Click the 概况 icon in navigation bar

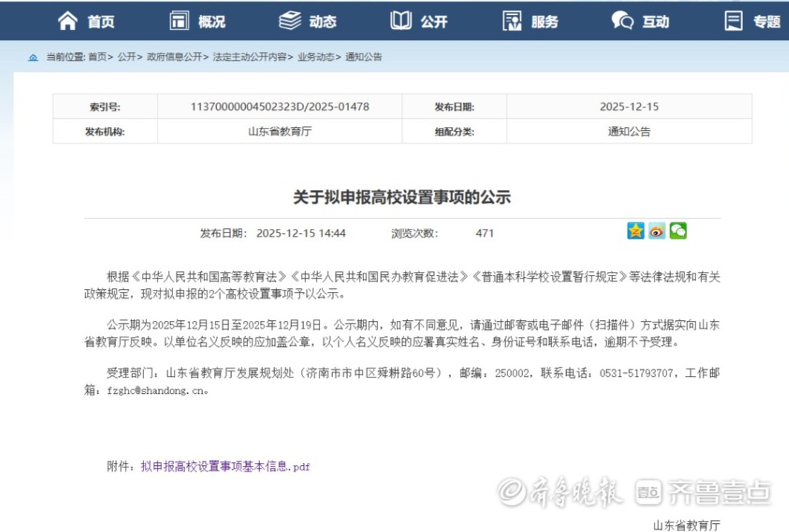coord(179,21)
